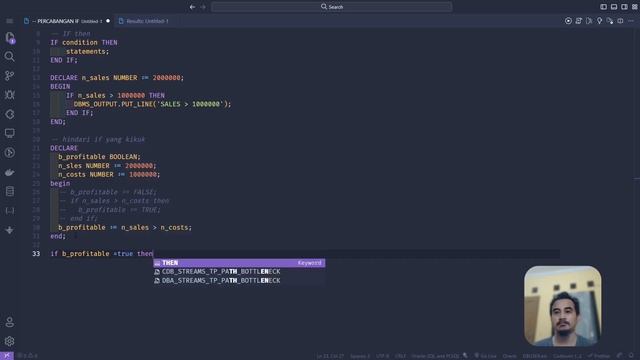Open the Manage gear icon

click(x=10, y=341)
